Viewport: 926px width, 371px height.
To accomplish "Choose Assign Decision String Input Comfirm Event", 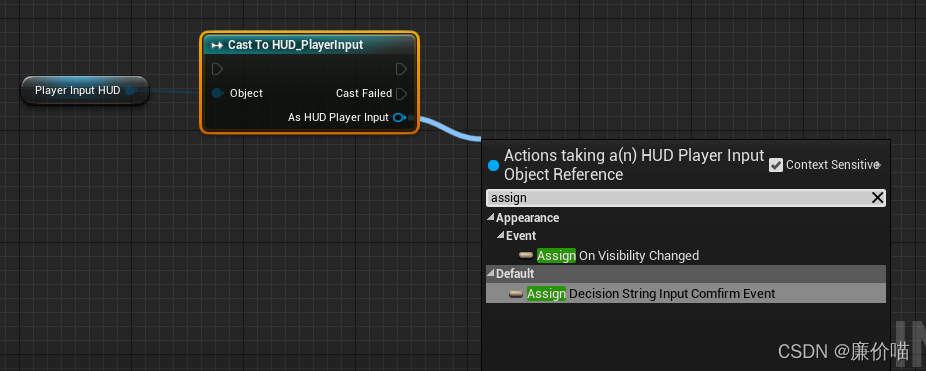I will pos(686,294).
